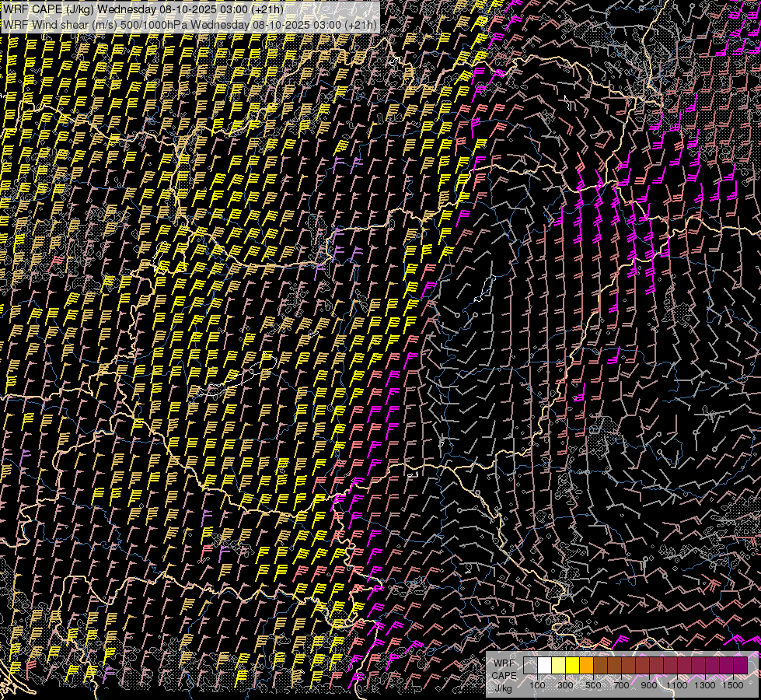Select the 500 tick label in legend
Viewport: 761px width, 700px height.
pos(593,685)
